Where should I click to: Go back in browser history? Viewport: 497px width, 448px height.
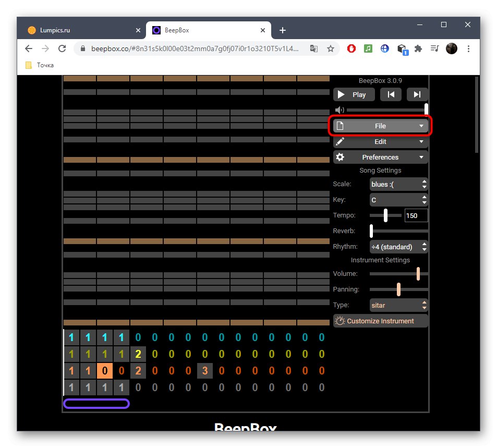29,49
